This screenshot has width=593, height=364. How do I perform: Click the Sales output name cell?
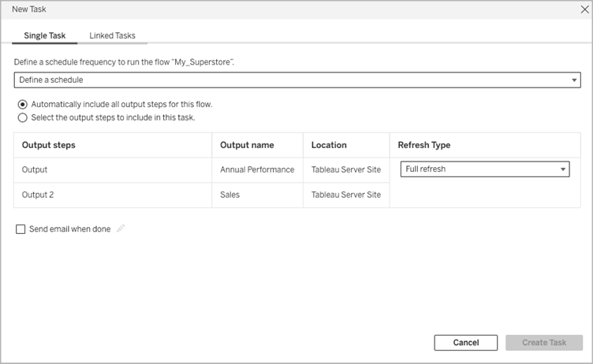(258, 195)
